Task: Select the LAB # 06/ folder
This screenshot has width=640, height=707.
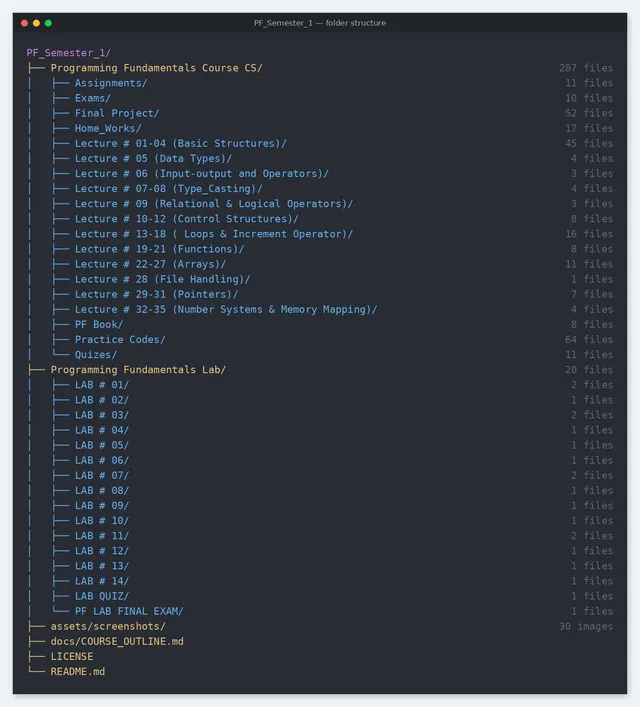Action: point(102,460)
